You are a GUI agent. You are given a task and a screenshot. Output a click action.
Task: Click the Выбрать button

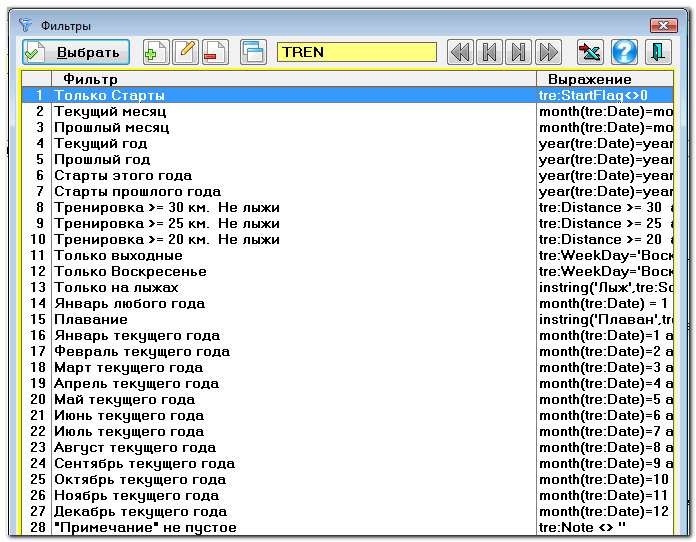tap(76, 52)
